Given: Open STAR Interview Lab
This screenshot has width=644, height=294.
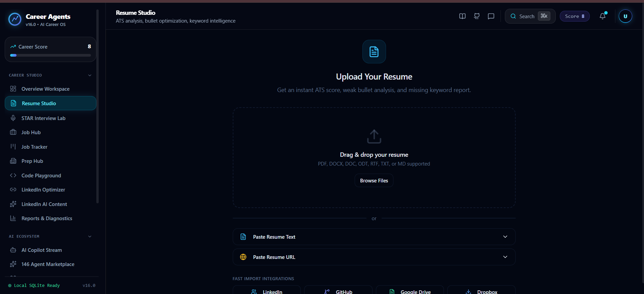Looking at the screenshot, I should pos(51,118).
